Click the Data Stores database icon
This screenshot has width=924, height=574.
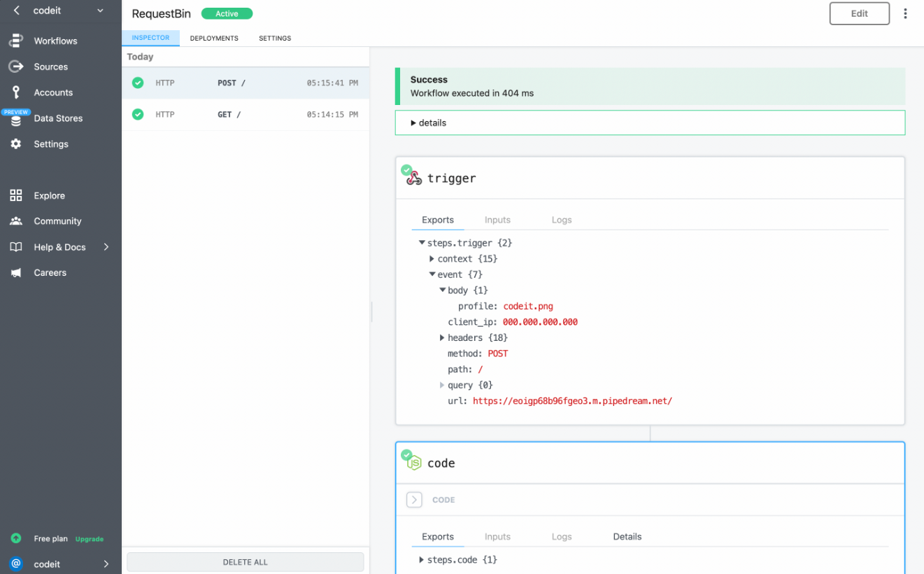[x=15, y=120]
